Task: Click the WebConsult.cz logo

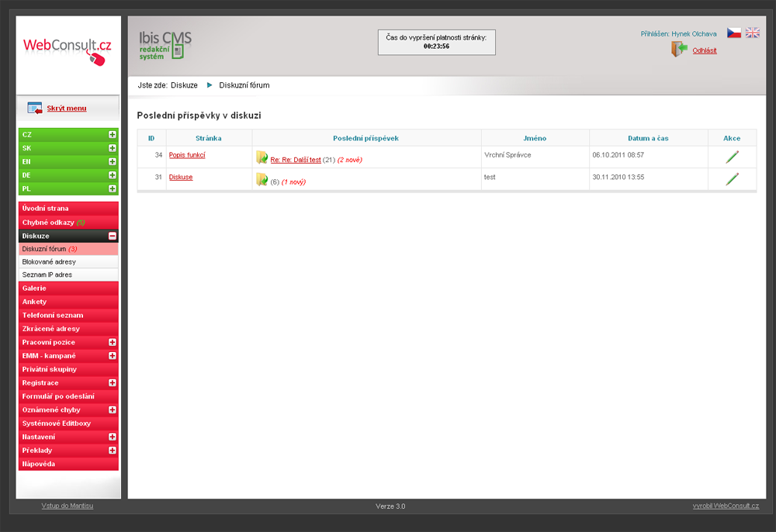Action: tap(68, 51)
